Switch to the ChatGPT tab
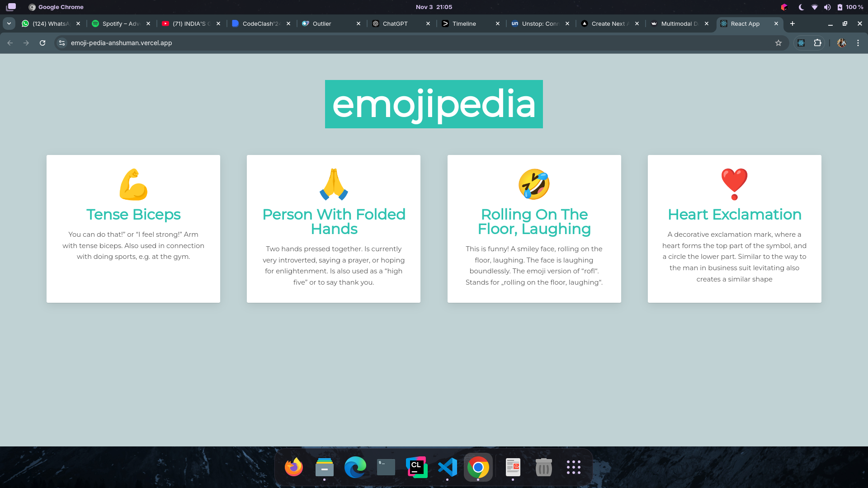The image size is (868, 488). pos(395,23)
